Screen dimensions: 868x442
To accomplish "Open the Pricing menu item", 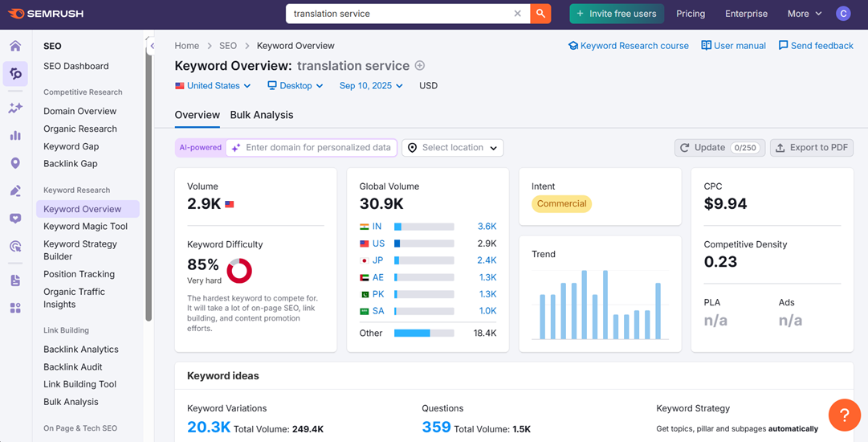I will [691, 14].
